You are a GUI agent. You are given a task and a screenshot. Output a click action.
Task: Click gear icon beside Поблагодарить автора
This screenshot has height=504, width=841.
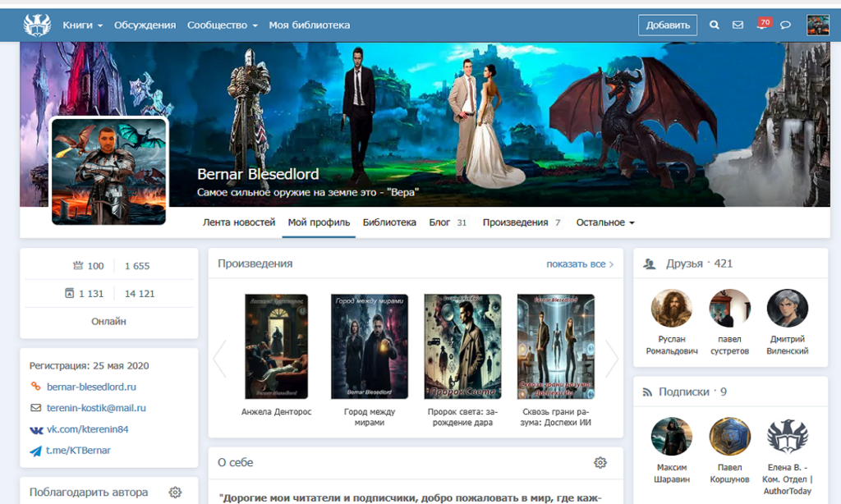175,493
